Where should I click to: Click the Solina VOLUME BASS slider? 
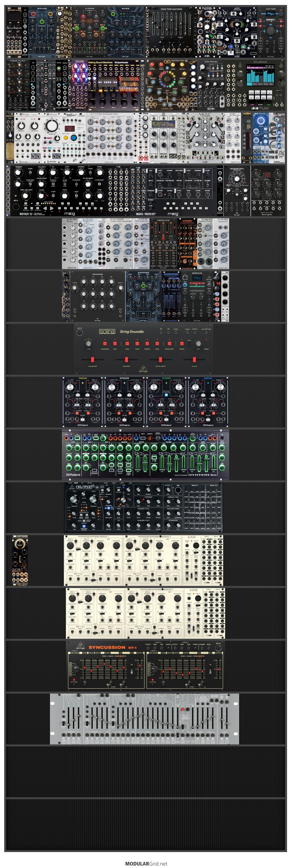point(93,360)
